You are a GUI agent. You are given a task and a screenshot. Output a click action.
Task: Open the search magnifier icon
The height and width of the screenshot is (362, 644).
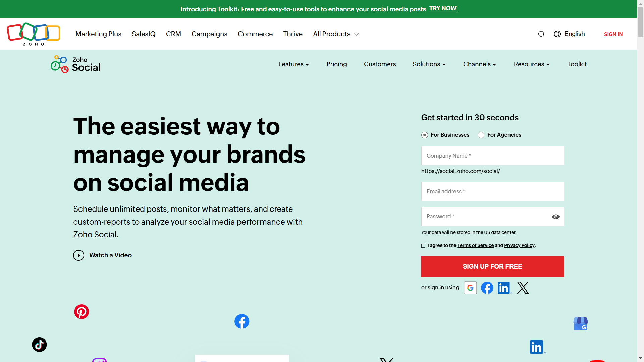pyautogui.click(x=541, y=34)
